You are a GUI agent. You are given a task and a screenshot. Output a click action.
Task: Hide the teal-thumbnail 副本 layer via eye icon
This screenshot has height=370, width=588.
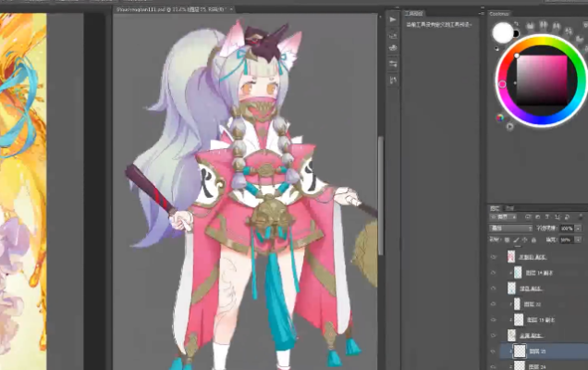(x=494, y=289)
